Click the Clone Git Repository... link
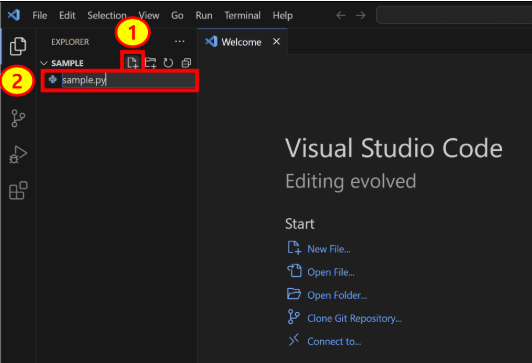 [x=355, y=318]
